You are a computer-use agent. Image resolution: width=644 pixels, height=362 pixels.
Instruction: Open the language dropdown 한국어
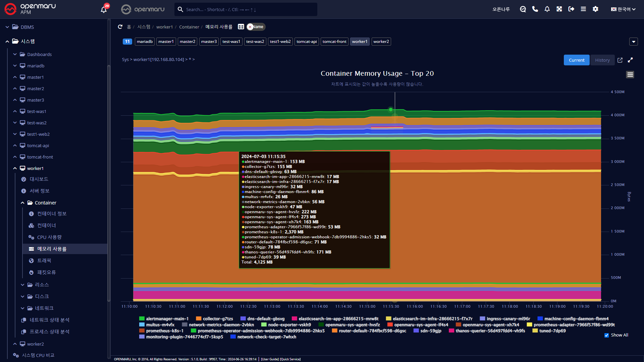pos(623,9)
